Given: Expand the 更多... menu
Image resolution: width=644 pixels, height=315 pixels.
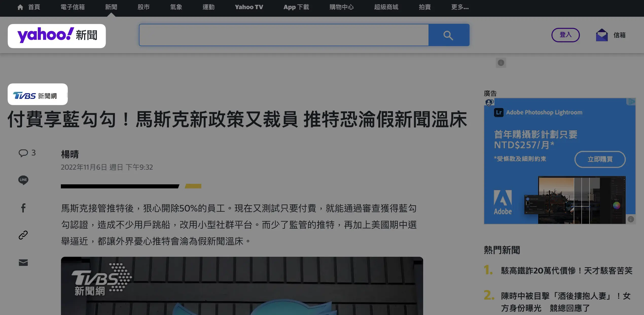Looking at the screenshot, I should [460, 7].
